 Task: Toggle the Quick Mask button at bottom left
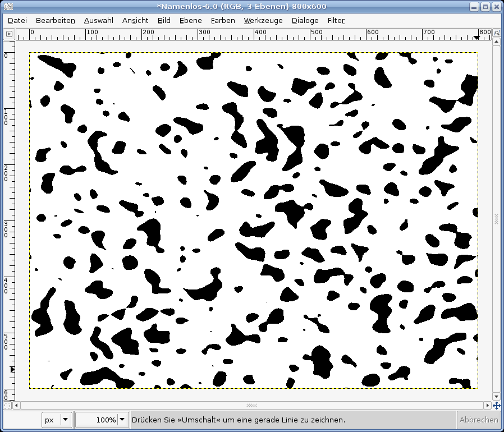[x=7, y=405]
